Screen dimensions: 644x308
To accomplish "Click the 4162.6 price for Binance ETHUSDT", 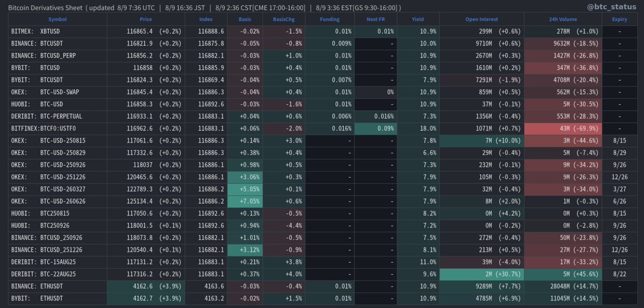I will coord(142,286).
